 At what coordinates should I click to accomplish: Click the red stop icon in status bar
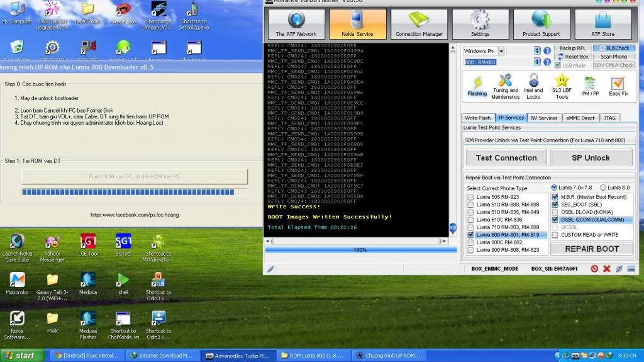(594, 269)
